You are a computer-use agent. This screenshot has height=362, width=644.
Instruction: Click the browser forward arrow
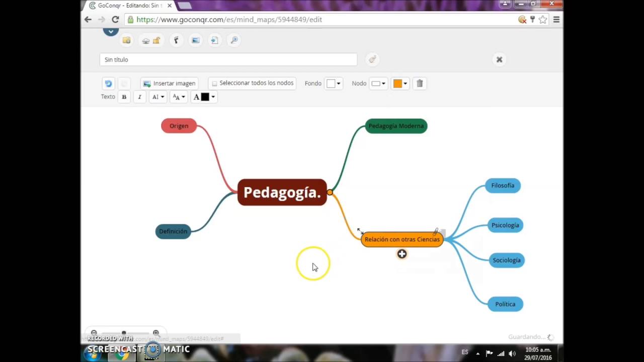[101, 20]
